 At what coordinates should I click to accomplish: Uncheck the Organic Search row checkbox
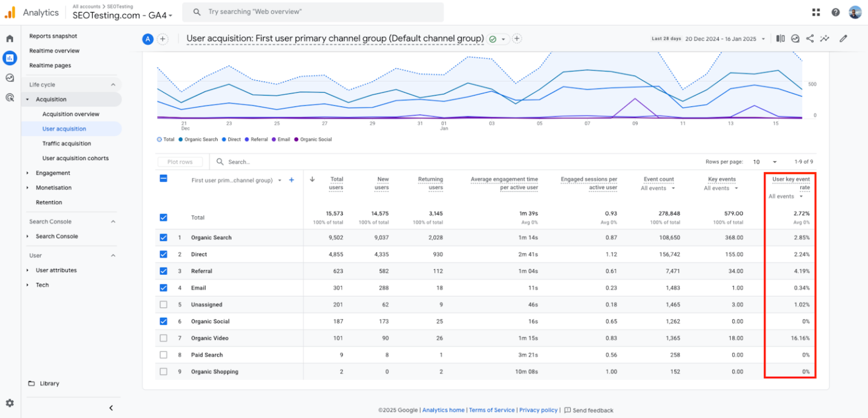tap(163, 238)
